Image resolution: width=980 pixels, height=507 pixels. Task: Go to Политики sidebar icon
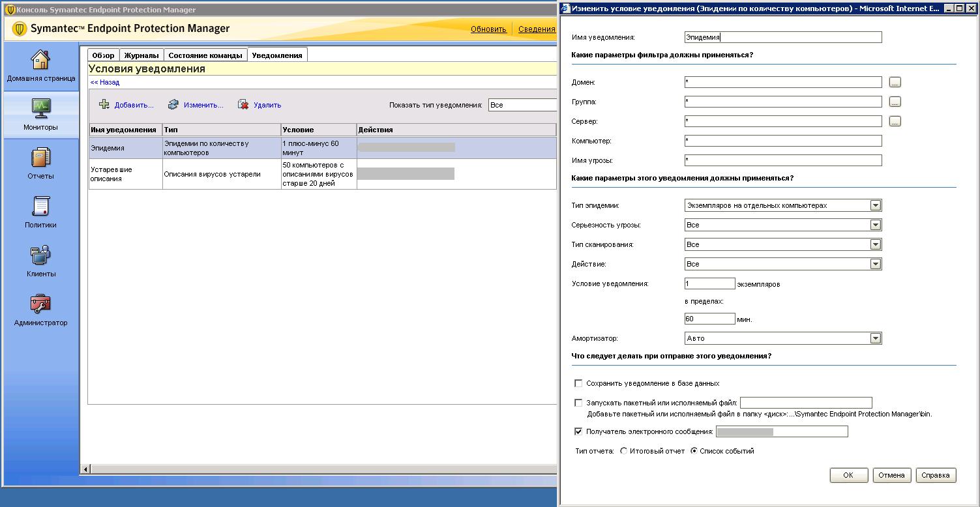pos(40,206)
